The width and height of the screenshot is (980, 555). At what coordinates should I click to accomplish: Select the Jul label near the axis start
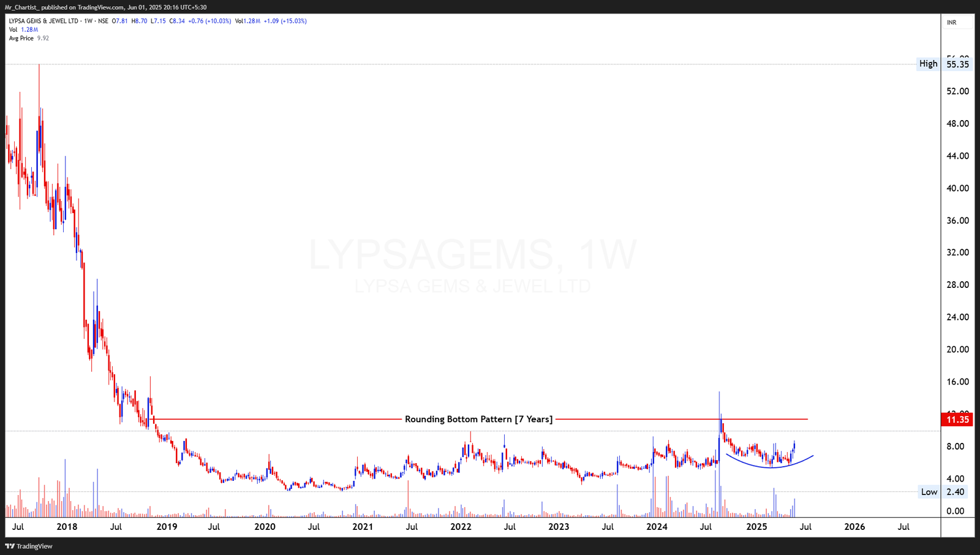(18, 526)
